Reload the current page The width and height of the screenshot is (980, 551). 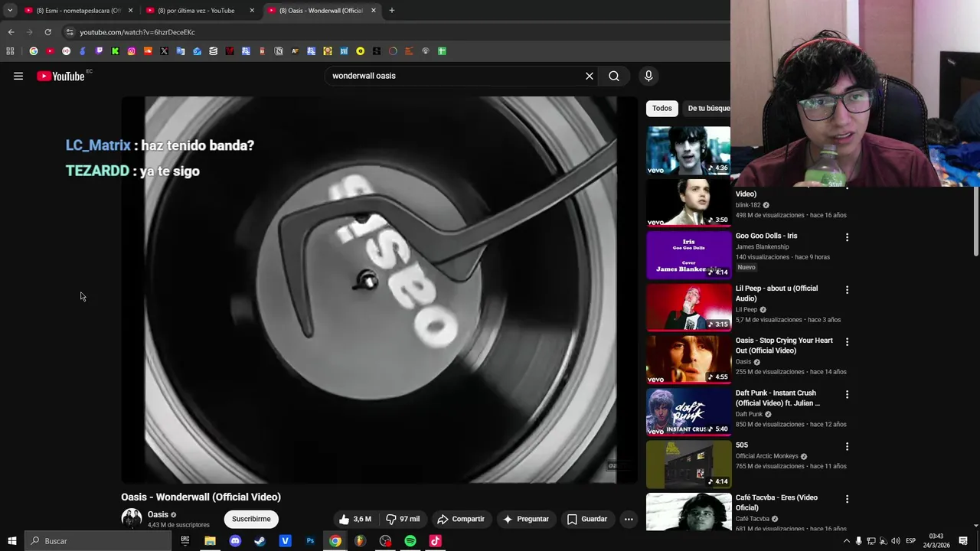47,32
